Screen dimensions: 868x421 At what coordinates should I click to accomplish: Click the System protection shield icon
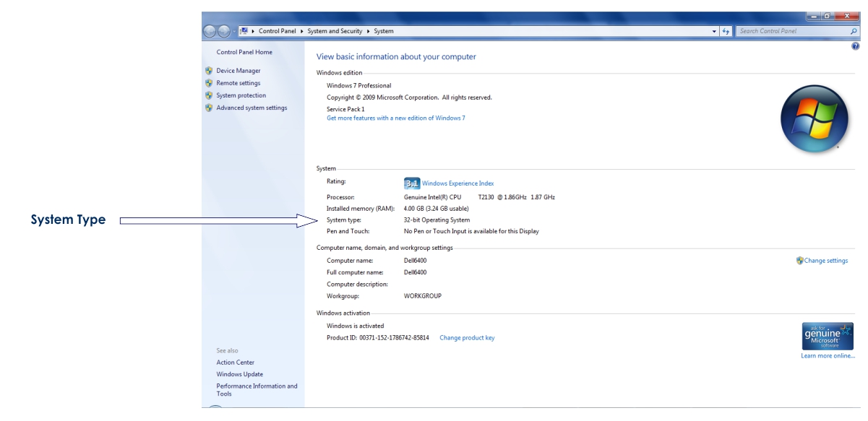tap(210, 95)
